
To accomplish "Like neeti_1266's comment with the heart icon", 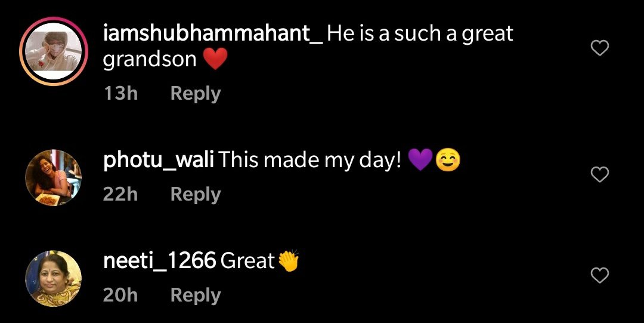I will click(600, 275).
